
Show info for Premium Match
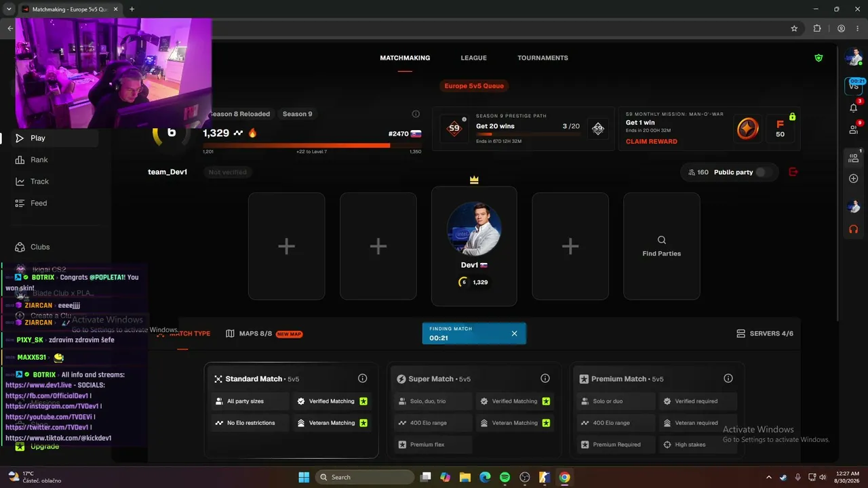pos(728,379)
